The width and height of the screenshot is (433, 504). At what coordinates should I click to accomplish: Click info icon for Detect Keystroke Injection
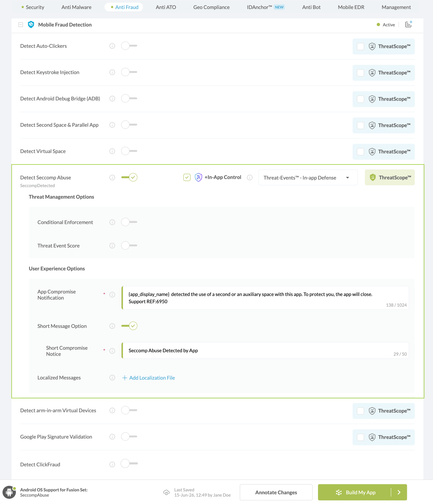[112, 72]
